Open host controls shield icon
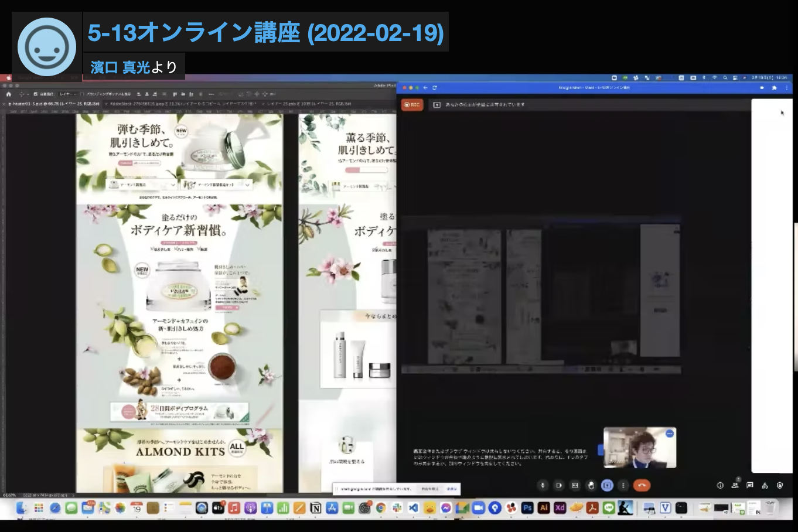 (780, 485)
